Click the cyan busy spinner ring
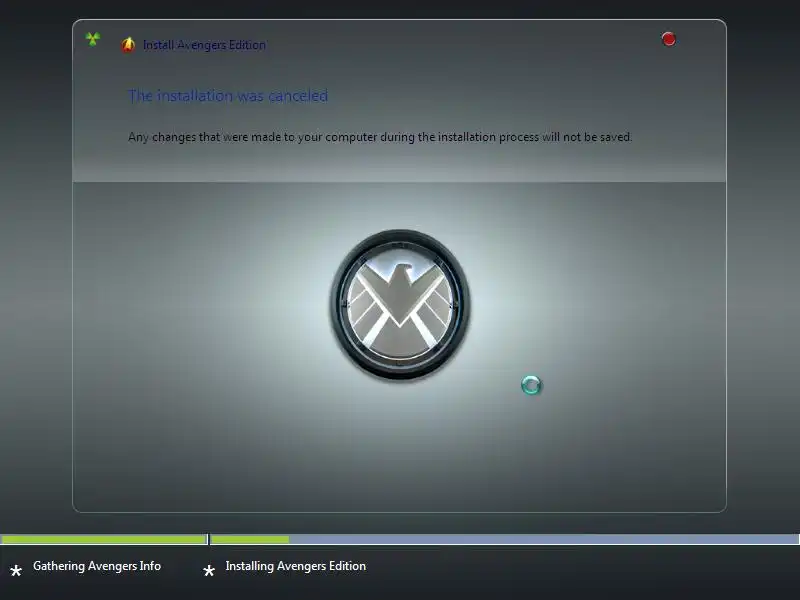 pos(531,385)
